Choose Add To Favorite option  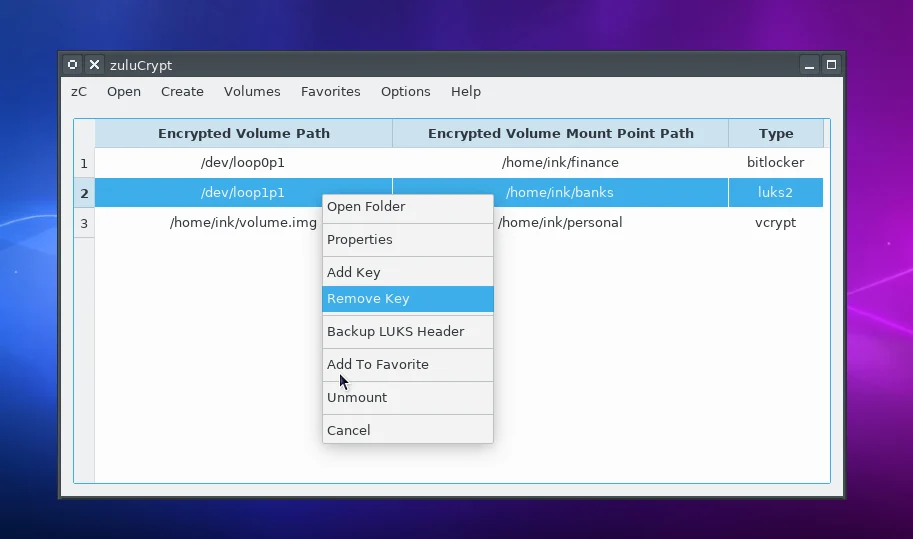(x=378, y=365)
